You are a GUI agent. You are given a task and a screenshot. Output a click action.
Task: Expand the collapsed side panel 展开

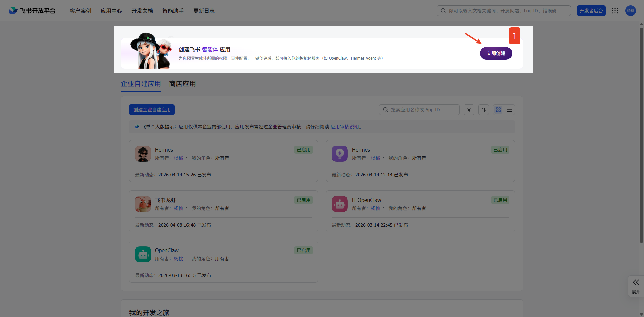click(x=636, y=286)
